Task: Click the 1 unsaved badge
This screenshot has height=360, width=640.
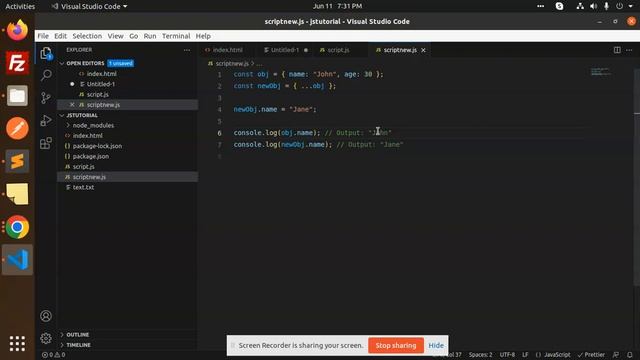Action: click(121, 63)
